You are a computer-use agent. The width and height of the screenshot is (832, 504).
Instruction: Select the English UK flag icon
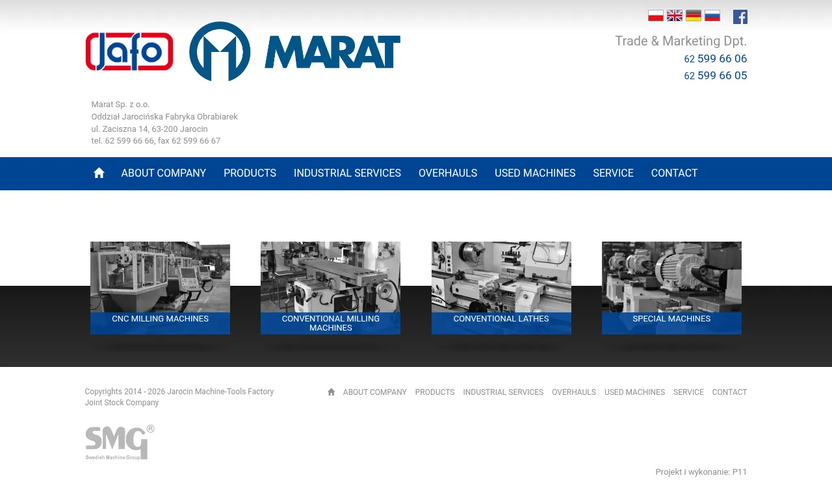coord(675,16)
